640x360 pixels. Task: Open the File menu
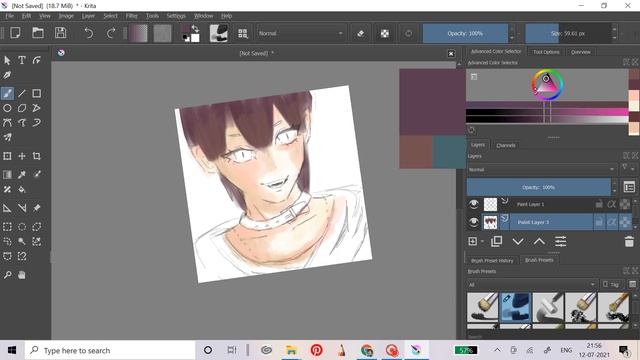point(9,16)
